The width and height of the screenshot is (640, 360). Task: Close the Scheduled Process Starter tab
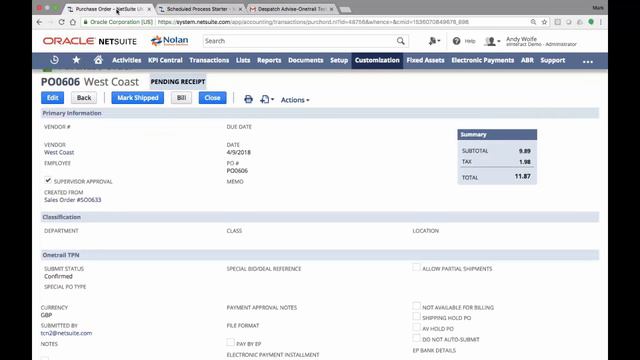point(240,9)
